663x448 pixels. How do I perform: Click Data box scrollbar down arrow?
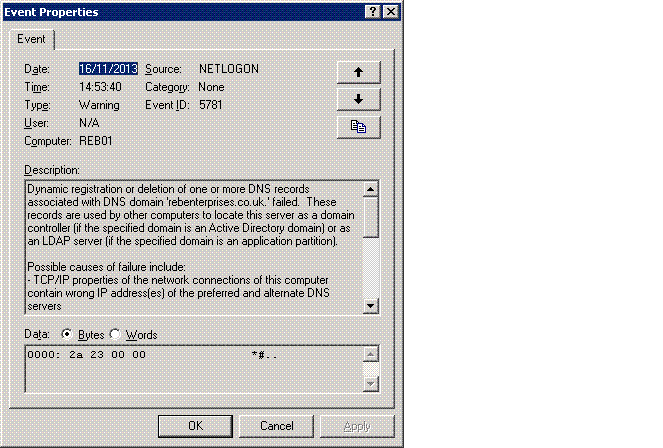click(x=370, y=384)
